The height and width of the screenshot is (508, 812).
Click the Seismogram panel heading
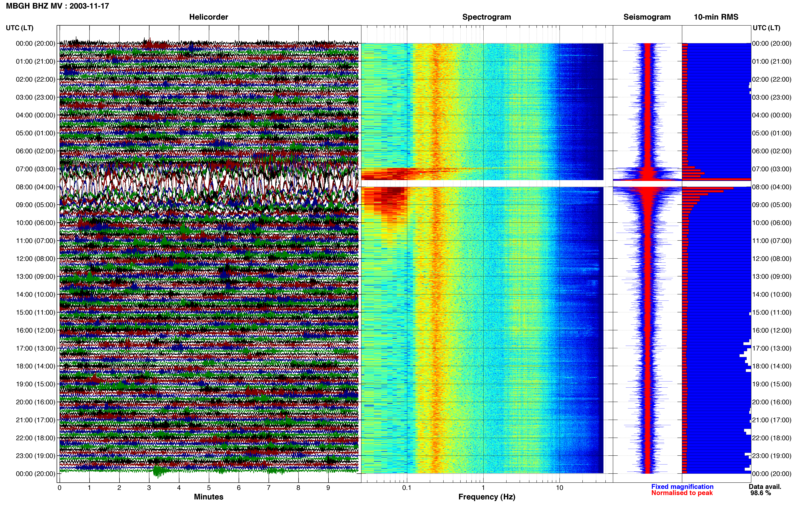point(647,17)
